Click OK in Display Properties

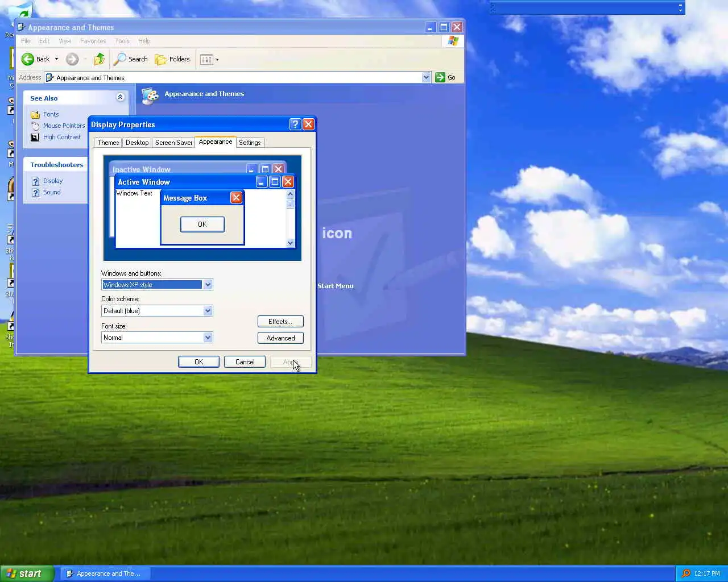(198, 362)
